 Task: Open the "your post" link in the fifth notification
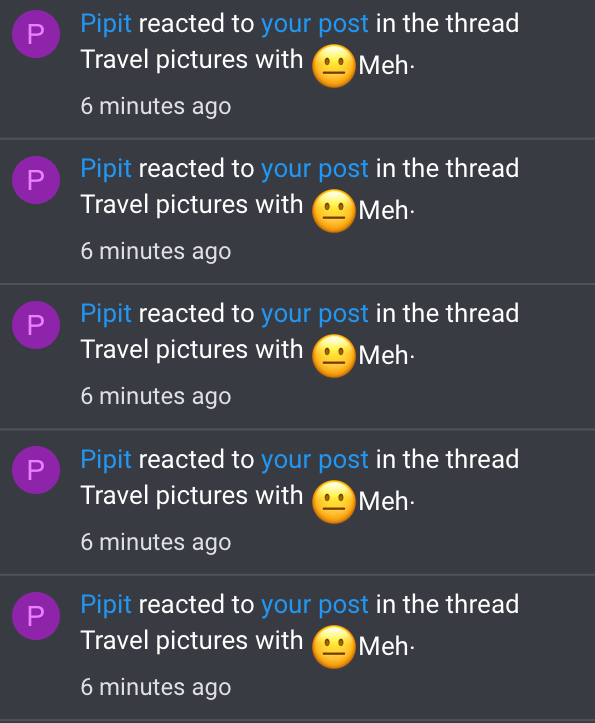pyautogui.click(x=315, y=605)
